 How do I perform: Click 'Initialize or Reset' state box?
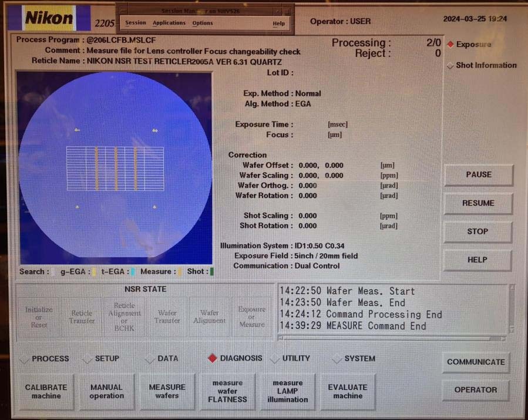coord(39,317)
